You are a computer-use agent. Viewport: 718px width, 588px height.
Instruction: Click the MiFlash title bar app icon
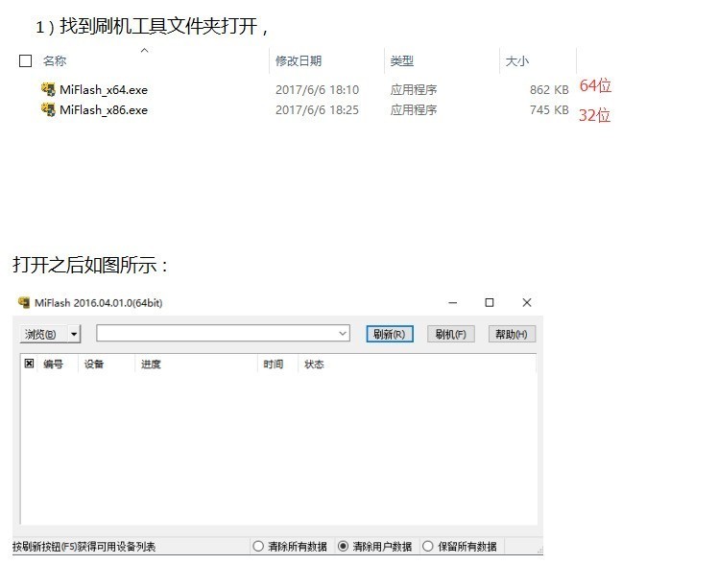24,302
